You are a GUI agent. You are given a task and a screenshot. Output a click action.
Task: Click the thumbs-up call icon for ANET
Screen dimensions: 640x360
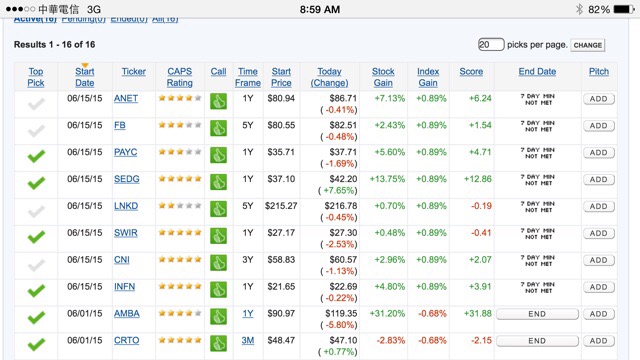(x=218, y=101)
